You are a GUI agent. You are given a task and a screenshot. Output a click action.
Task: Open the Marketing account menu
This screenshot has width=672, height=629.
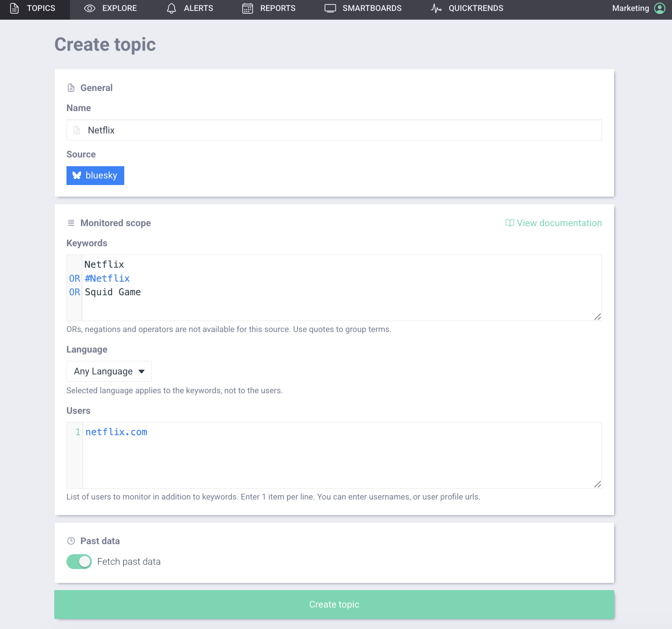638,8
